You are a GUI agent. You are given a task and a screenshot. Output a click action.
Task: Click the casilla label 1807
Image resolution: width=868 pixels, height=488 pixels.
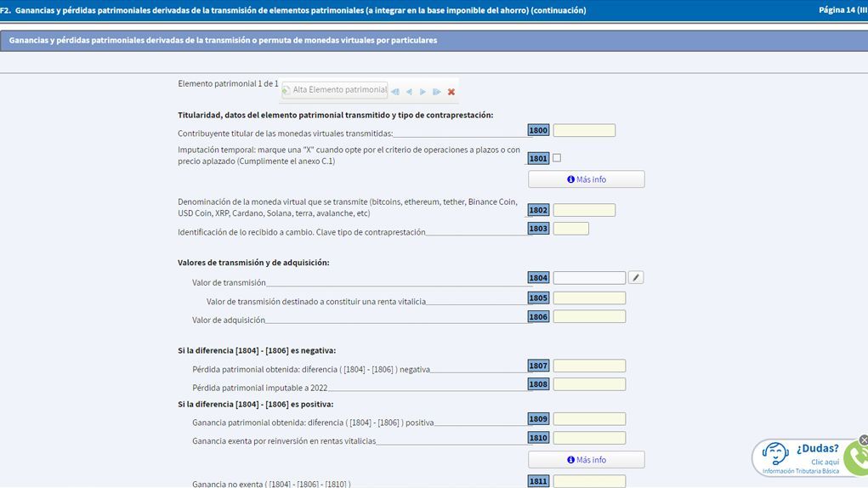click(x=538, y=366)
